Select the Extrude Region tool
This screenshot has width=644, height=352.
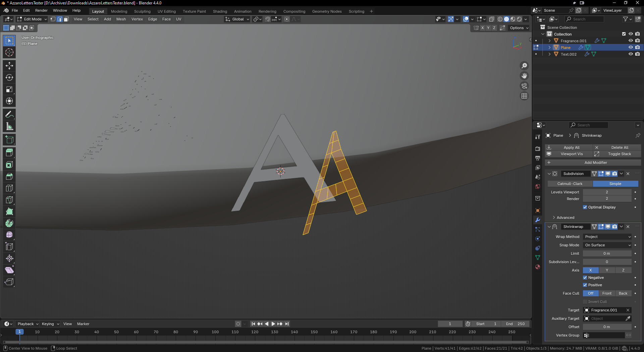click(x=9, y=153)
